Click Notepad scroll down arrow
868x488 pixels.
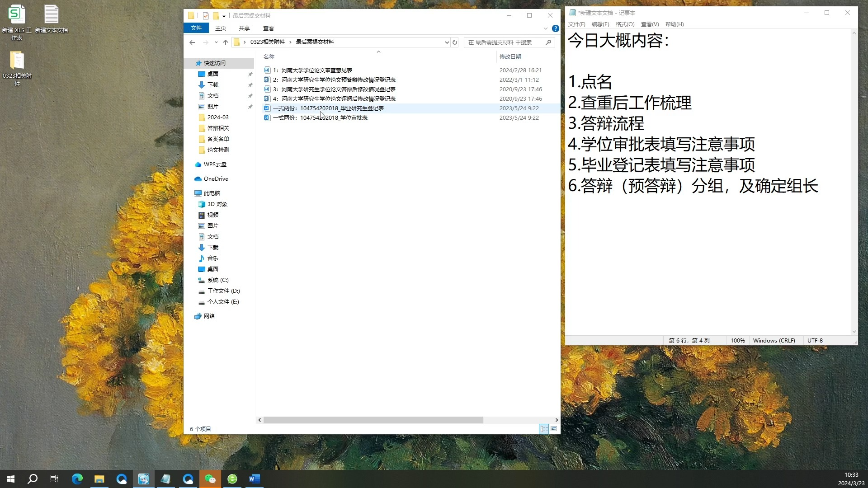pos(854,332)
